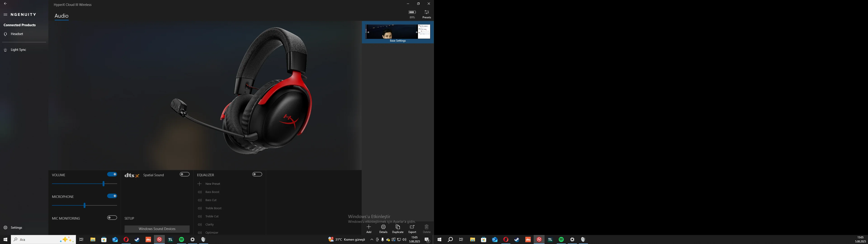The width and height of the screenshot is (868, 244).
Task: Toggle the Volume switch
Action: click(x=112, y=175)
